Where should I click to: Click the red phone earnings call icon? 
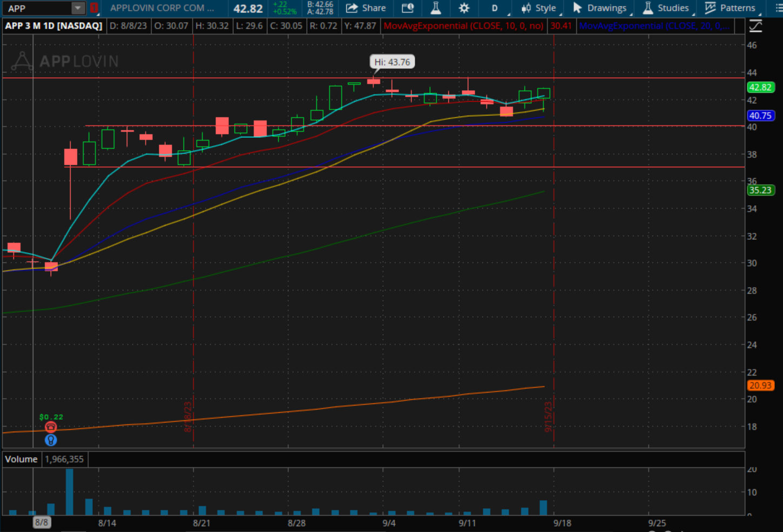pyautogui.click(x=51, y=427)
